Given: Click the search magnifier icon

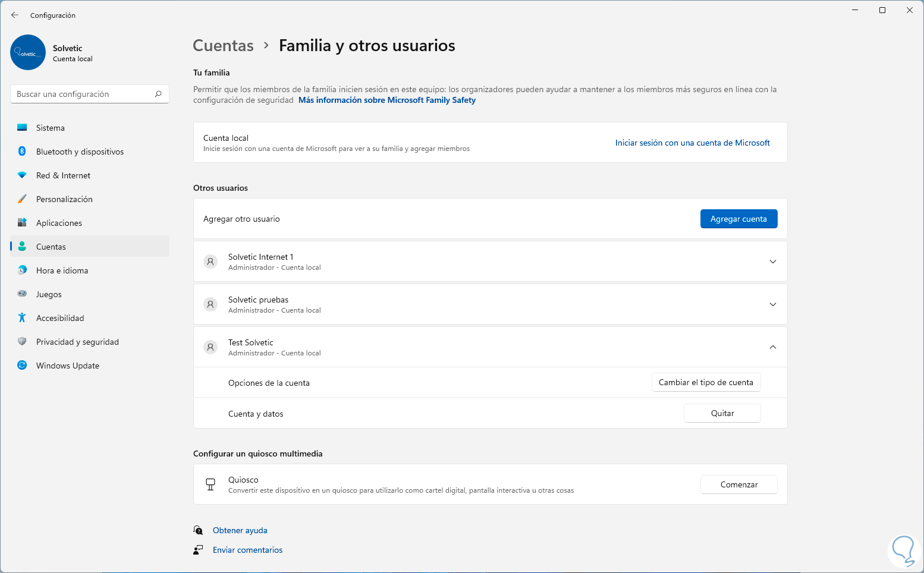Looking at the screenshot, I should click(x=158, y=94).
